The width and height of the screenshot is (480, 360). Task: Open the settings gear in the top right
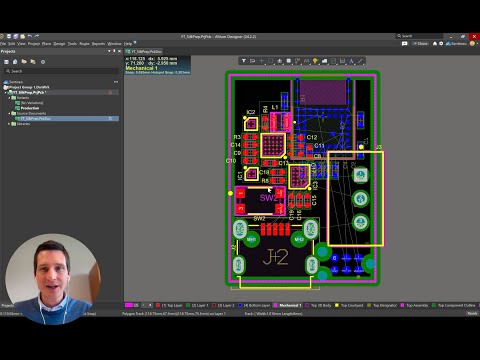pos(441,44)
